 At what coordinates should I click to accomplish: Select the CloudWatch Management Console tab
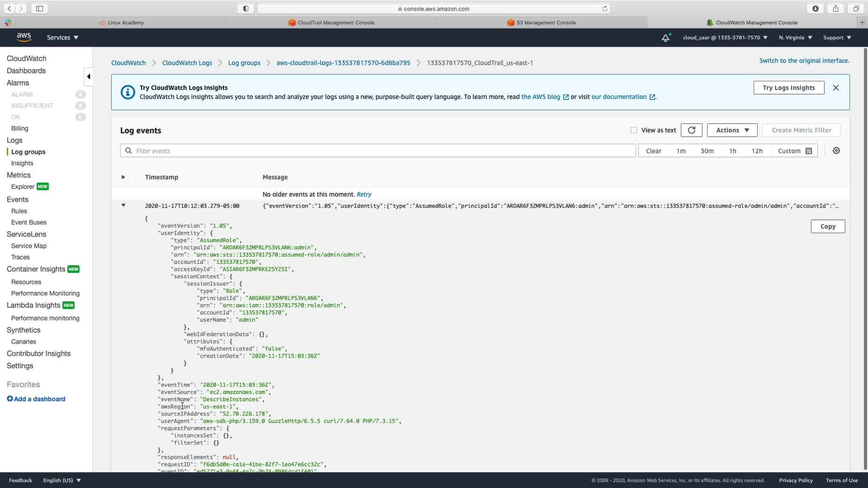(752, 22)
